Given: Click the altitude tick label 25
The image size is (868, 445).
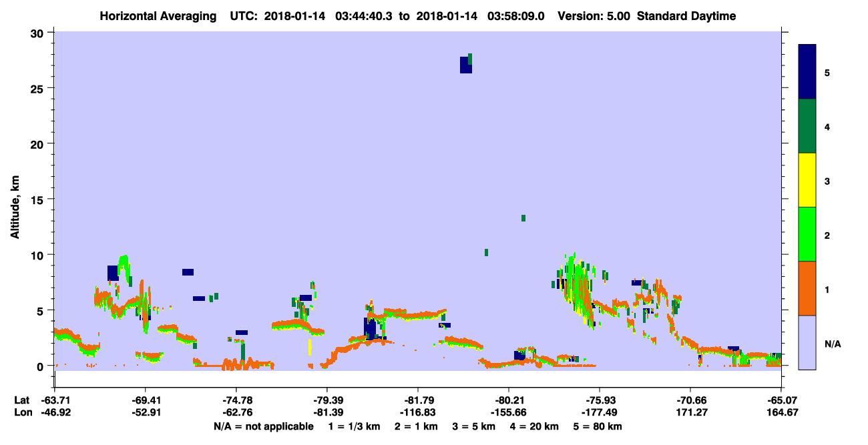Looking at the screenshot, I should tap(39, 88).
